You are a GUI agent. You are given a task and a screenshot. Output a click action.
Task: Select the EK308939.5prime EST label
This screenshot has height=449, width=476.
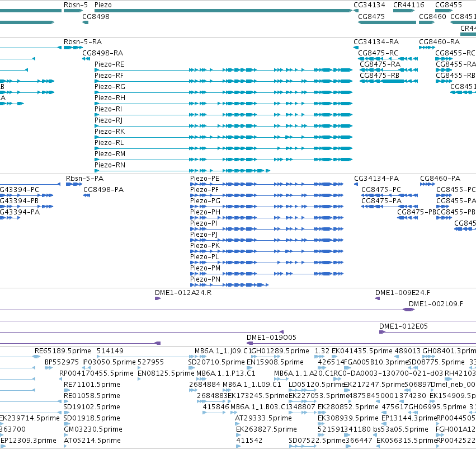tap(348, 418)
